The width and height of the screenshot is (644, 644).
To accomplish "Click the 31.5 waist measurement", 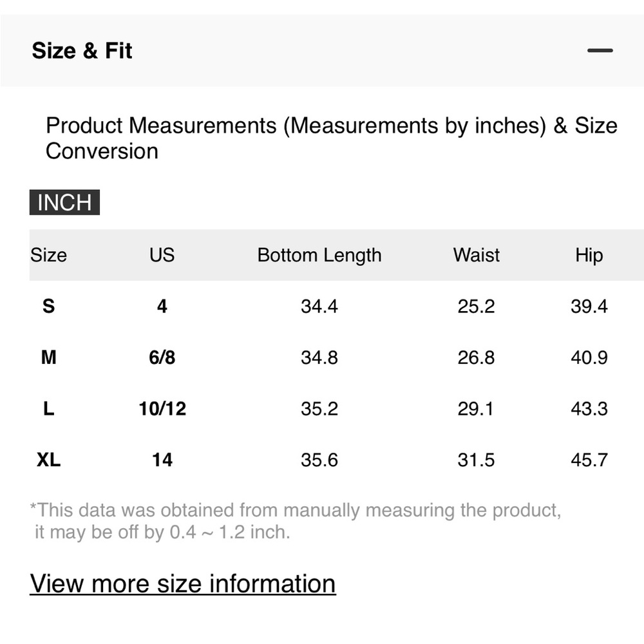I will pos(476,460).
